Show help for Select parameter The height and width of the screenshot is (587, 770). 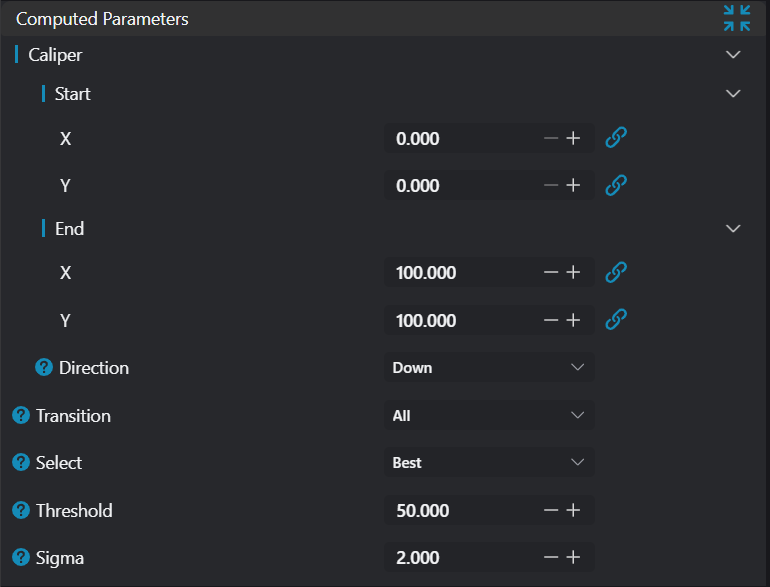[21, 462]
